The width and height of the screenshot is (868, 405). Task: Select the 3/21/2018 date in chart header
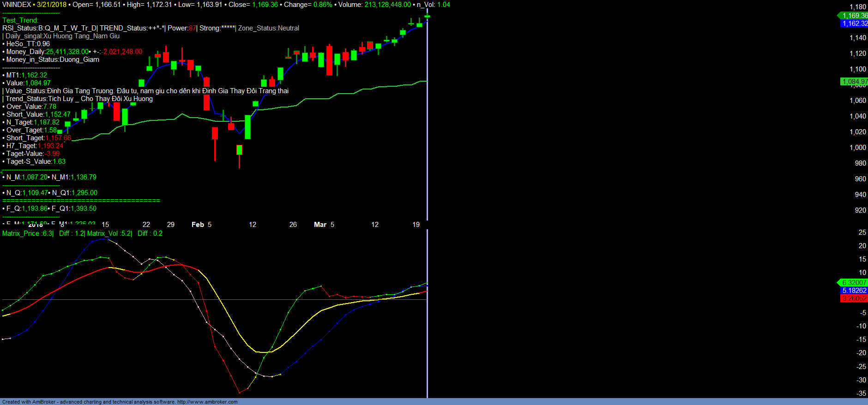[x=52, y=5]
